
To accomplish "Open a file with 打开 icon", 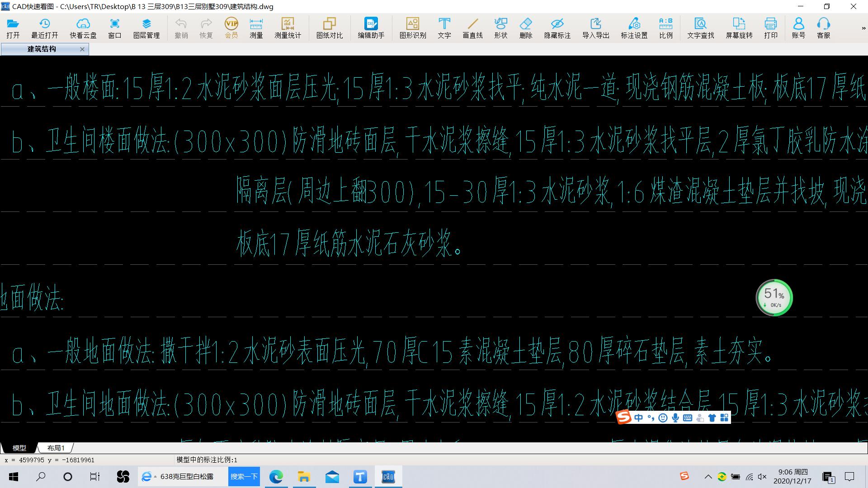I will tap(13, 28).
